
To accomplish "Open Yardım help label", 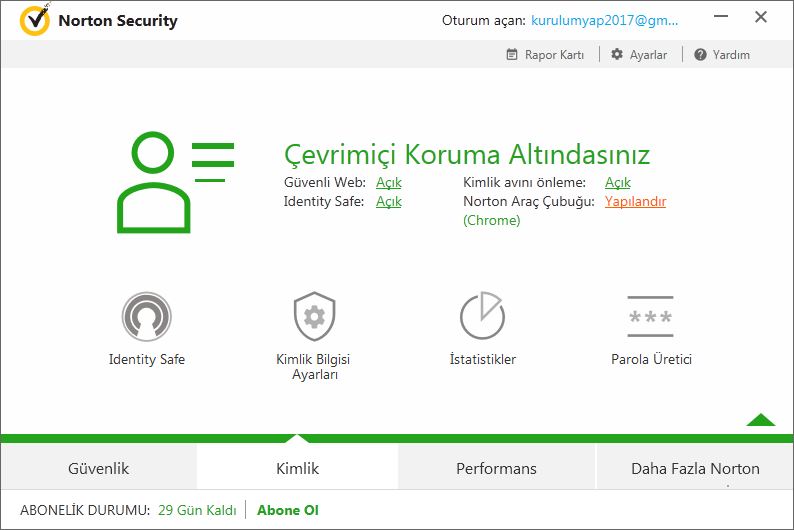I will 731,55.
